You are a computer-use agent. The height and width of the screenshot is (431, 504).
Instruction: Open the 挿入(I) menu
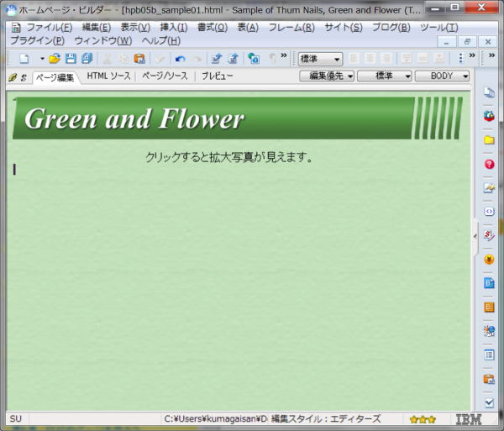pos(174,28)
